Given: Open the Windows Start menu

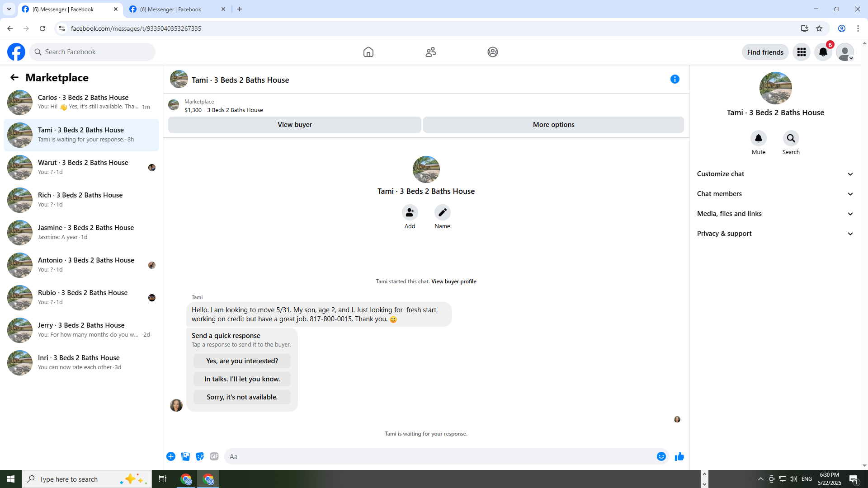Looking at the screenshot, I should pos(11,479).
